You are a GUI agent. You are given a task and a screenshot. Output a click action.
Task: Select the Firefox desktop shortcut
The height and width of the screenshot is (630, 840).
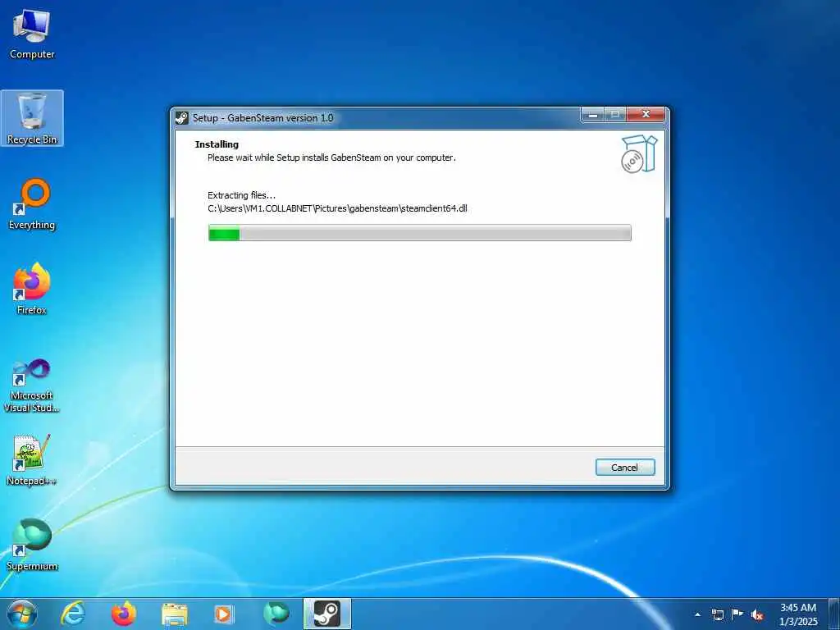(32, 289)
